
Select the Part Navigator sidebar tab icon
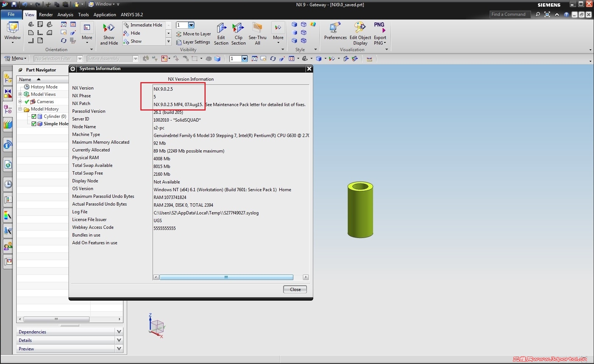point(8,109)
